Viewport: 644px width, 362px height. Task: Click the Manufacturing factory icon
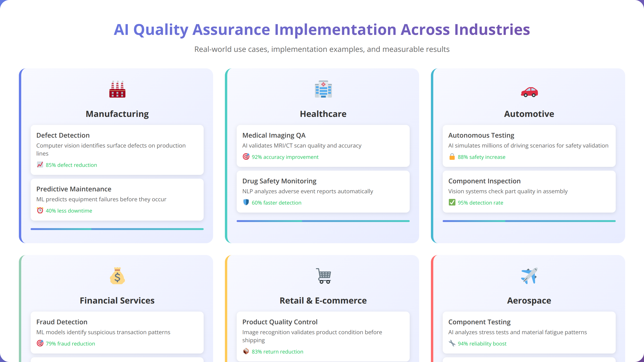tap(117, 89)
